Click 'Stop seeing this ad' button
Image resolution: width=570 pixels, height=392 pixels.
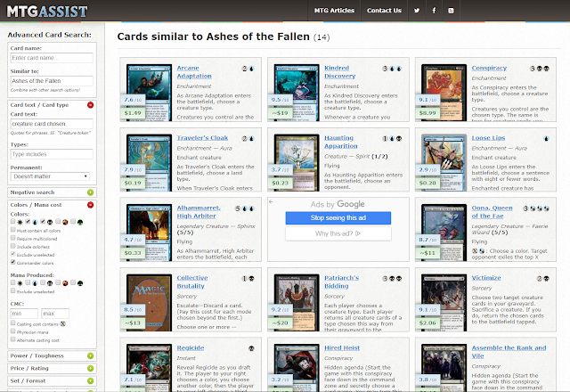[338, 217]
